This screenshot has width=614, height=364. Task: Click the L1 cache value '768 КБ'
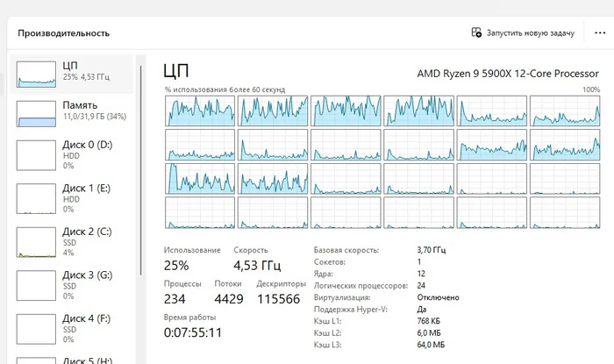[x=428, y=321]
